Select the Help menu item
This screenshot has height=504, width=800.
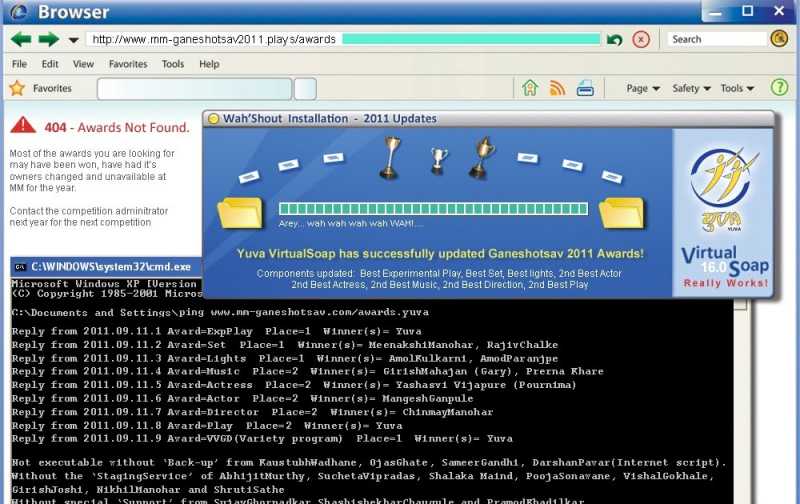209,64
